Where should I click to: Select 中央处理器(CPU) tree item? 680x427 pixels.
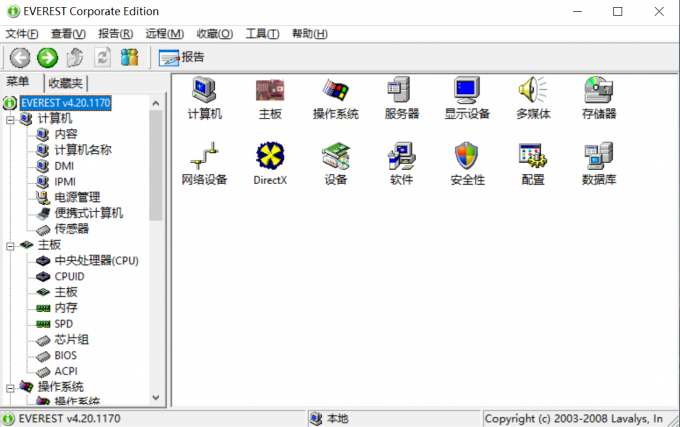(96, 261)
